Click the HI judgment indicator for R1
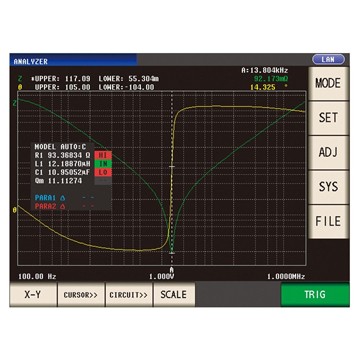Image resolution: width=360 pixels, height=360 pixels. click(x=103, y=155)
